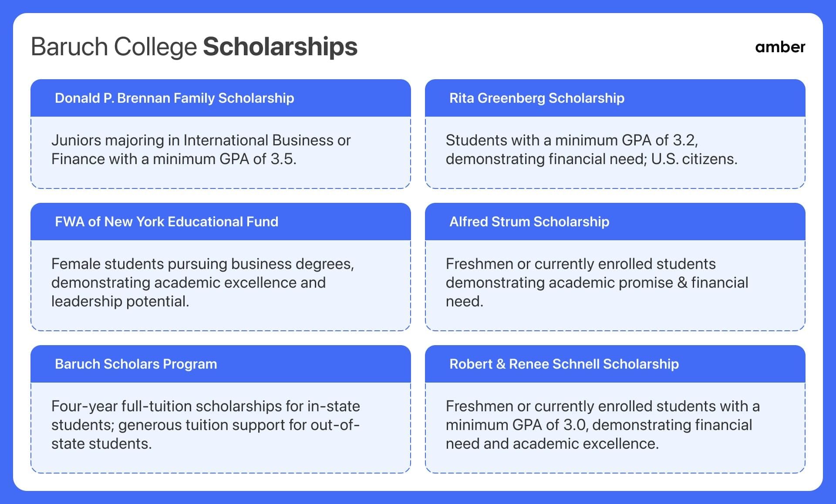Click the minimum GPA of 3.0 description

[603, 425]
